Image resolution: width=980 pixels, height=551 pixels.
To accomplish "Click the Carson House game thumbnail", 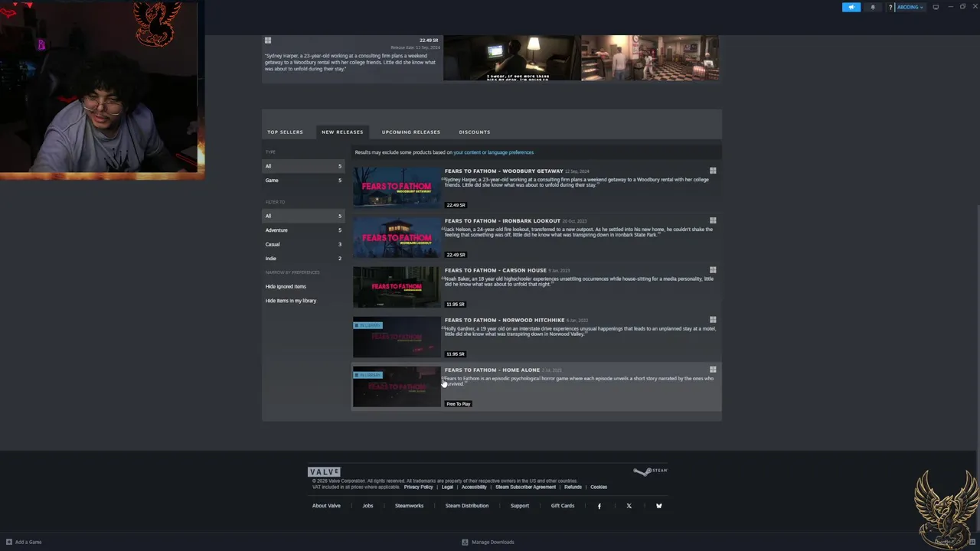I will click(397, 287).
